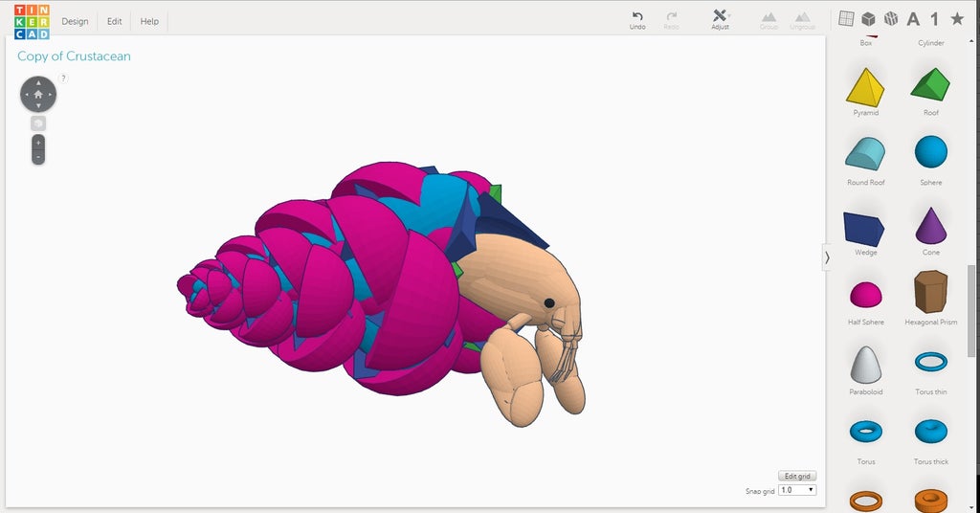This screenshot has height=513, width=980.
Task: Rotate view right with navigation arrow
Action: coord(50,95)
